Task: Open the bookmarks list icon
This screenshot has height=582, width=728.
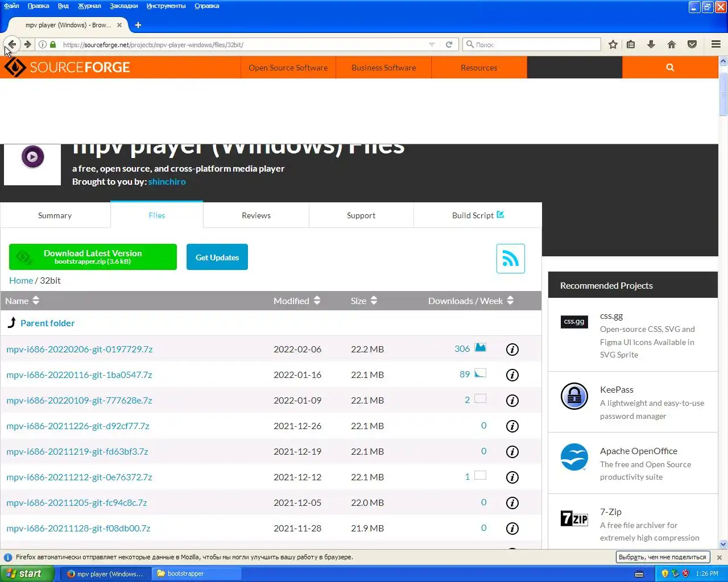Action: pyautogui.click(x=631, y=44)
